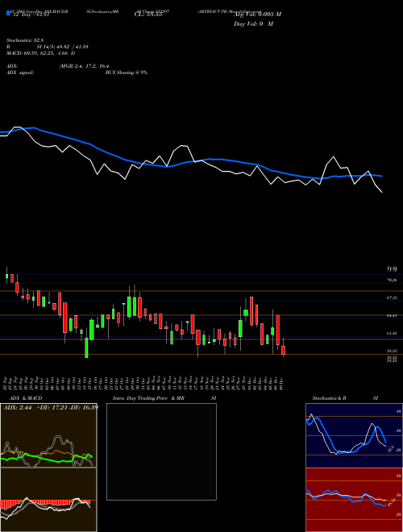
Task: Select the 'BUY Slowing @ 9%' signal text
Action: point(127,73)
